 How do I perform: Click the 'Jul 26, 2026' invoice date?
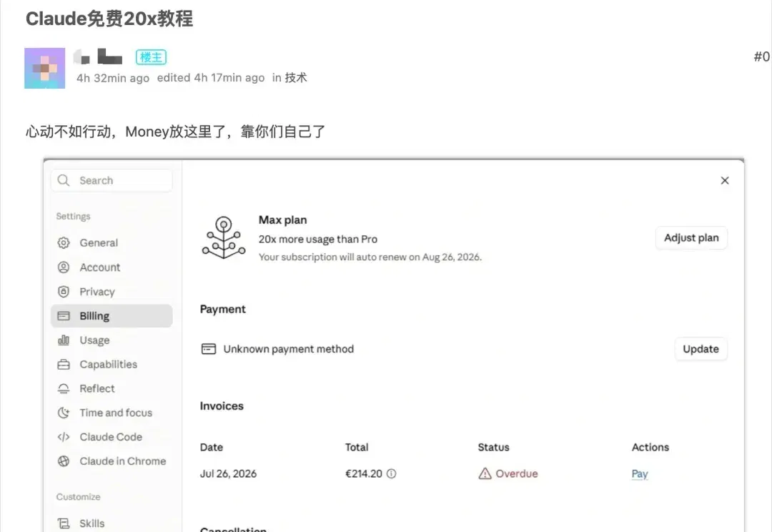coord(229,473)
